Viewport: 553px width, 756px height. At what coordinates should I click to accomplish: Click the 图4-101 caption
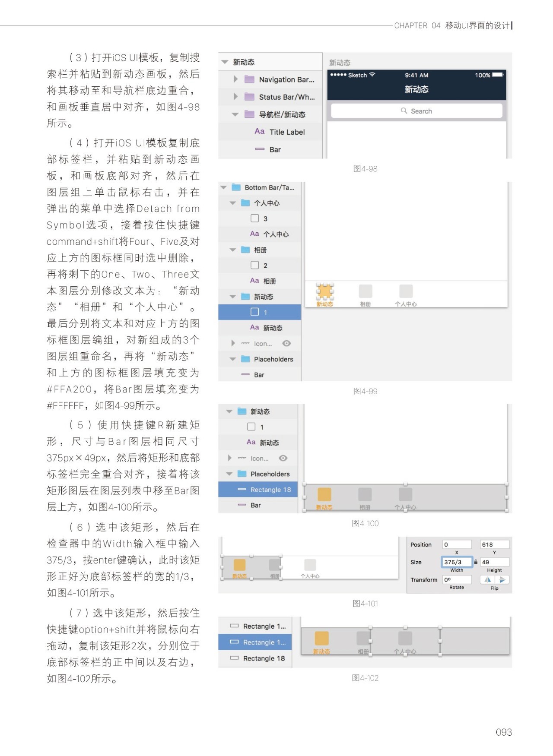click(x=365, y=603)
